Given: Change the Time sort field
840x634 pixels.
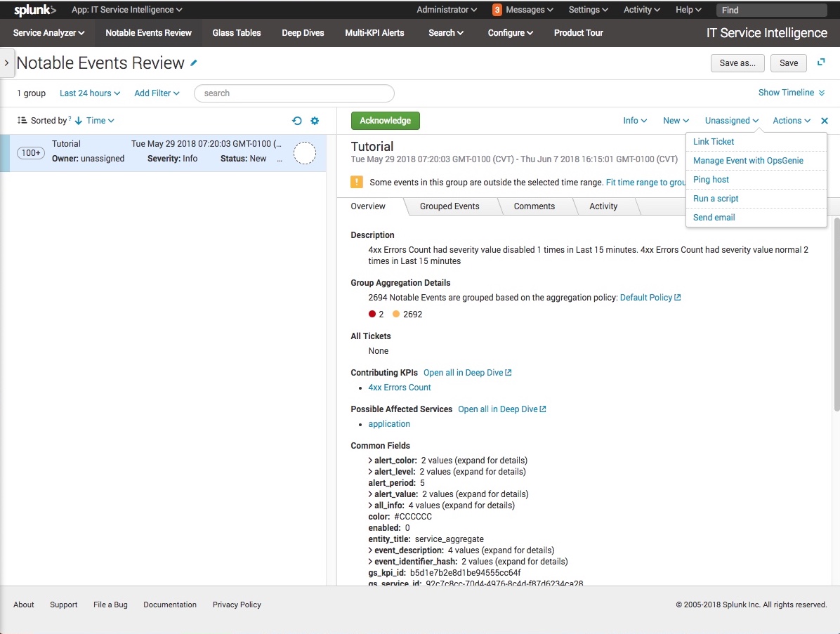Looking at the screenshot, I should 100,121.
